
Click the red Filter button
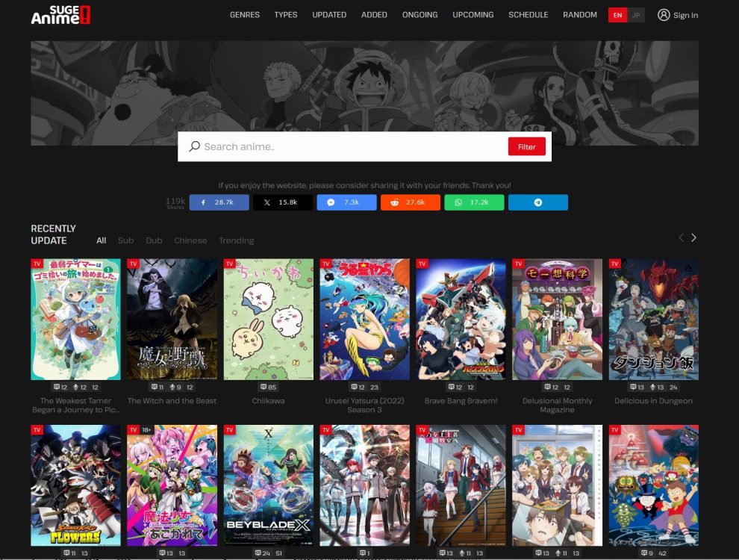(x=526, y=146)
